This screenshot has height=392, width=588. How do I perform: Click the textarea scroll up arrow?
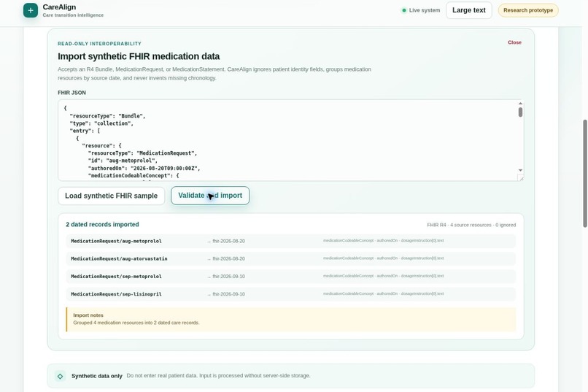click(x=520, y=104)
